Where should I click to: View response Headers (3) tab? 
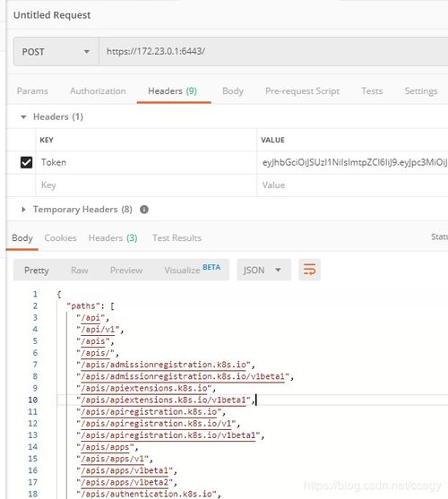(x=113, y=238)
